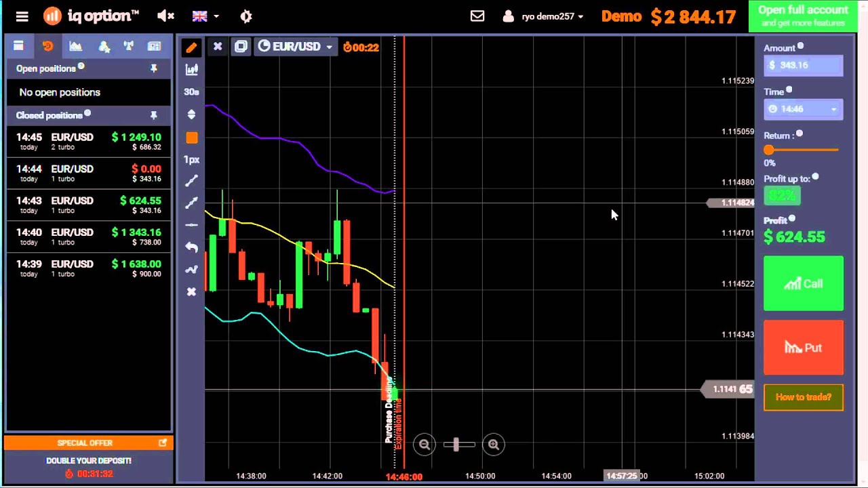Open the 14:40 EUR/USD closed position
868x488 pixels.
88,237
